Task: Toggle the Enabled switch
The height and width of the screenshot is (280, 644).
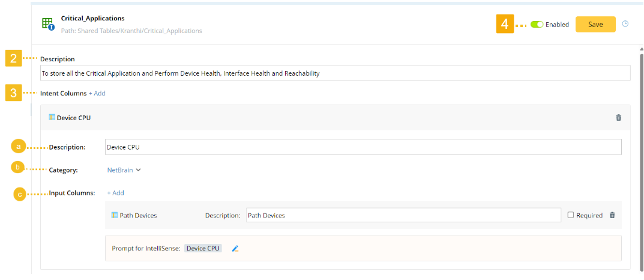Action: tap(537, 25)
